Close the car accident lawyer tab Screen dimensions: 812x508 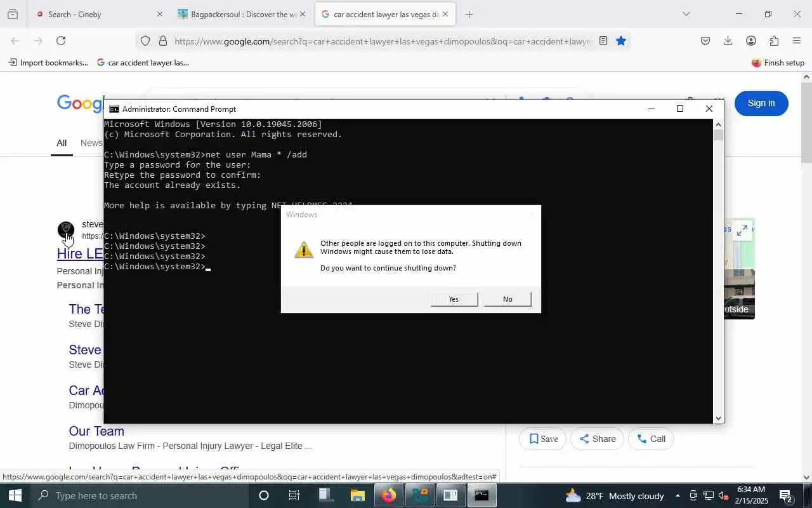pyautogui.click(x=445, y=14)
